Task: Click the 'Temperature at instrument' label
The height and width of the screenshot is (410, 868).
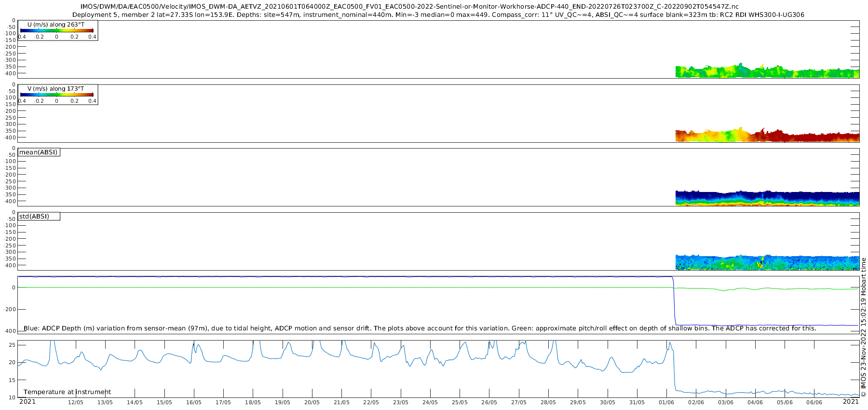Action: pos(67,392)
